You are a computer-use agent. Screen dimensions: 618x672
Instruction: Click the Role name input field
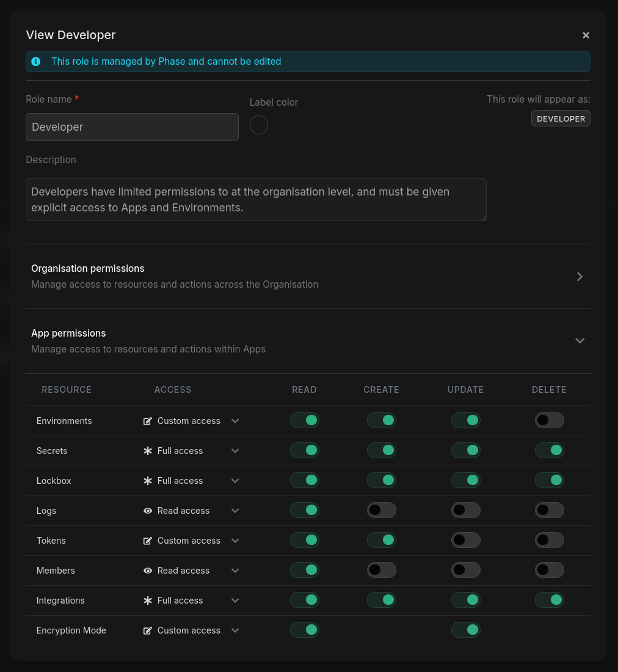click(132, 127)
